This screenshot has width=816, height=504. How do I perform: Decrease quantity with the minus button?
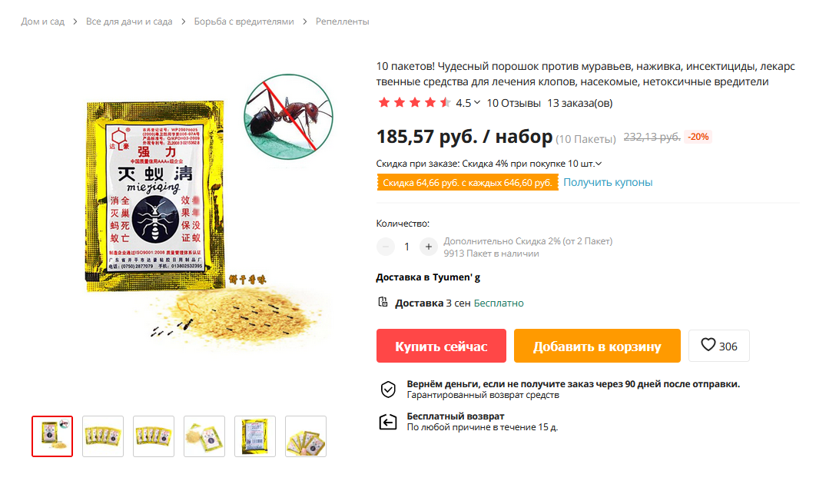tap(386, 247)
